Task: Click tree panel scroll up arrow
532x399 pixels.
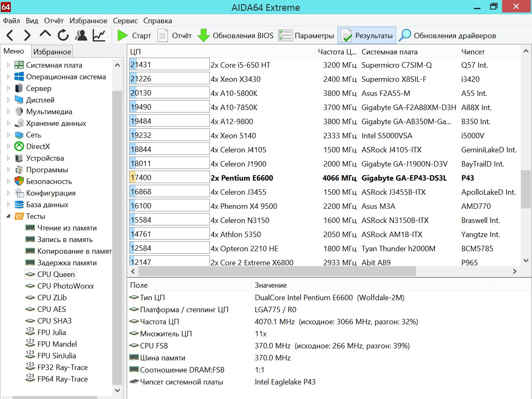Action: click(117, 65)
